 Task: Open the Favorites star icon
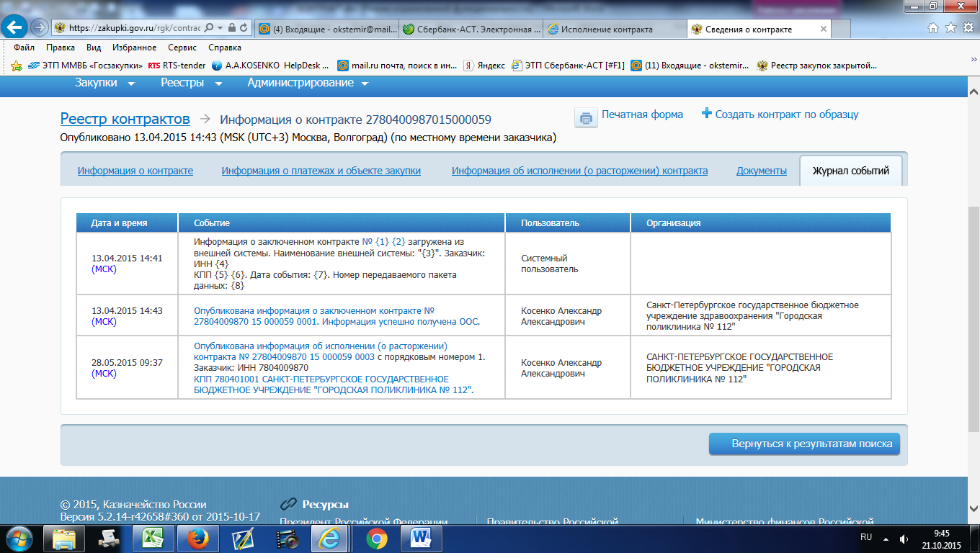click(950, 28)
